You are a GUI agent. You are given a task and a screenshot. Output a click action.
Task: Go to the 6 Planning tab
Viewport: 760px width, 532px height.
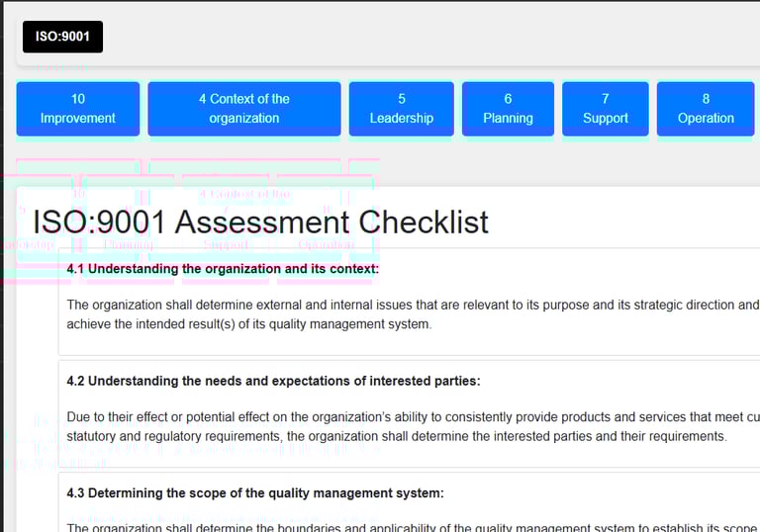coord(508,109)
